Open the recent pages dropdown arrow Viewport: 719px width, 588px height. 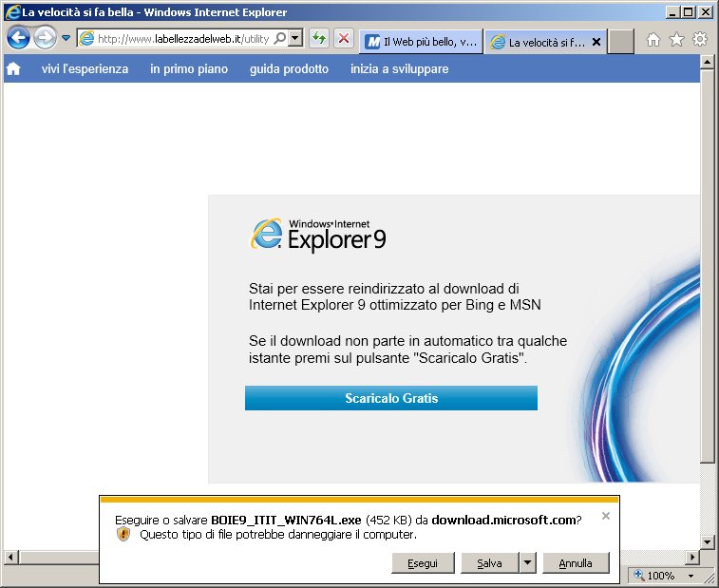click(x=66, y=38)
